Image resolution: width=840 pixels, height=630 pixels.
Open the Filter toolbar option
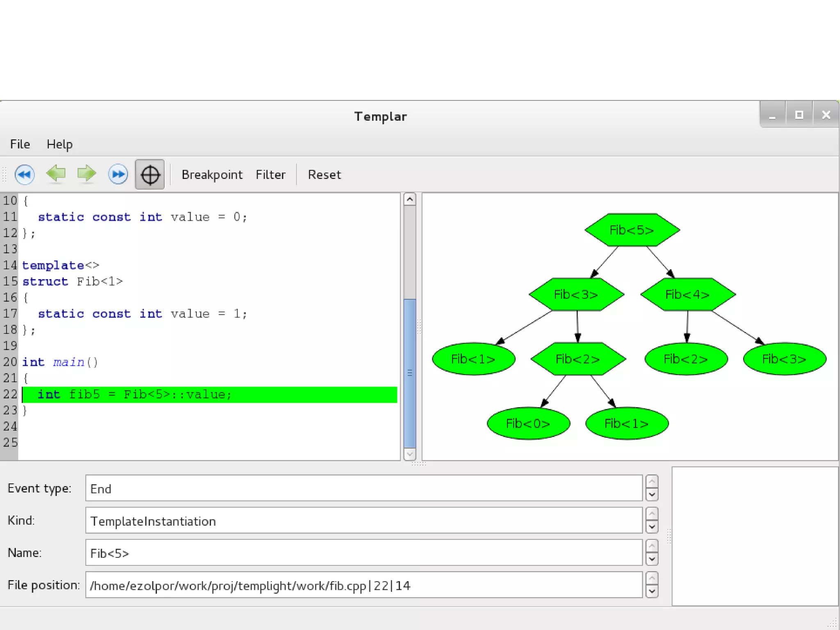click(x=270, y=175)
